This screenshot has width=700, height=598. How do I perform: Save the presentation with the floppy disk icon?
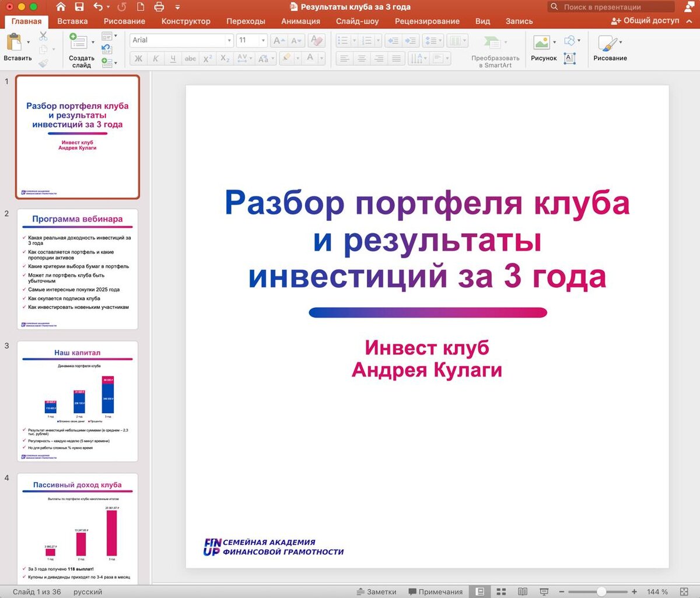click(x=79, y=7)
